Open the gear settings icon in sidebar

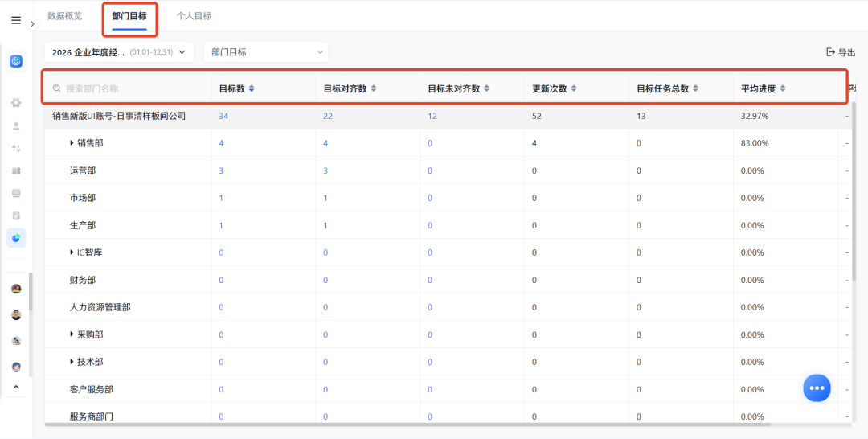click(16, 102)
